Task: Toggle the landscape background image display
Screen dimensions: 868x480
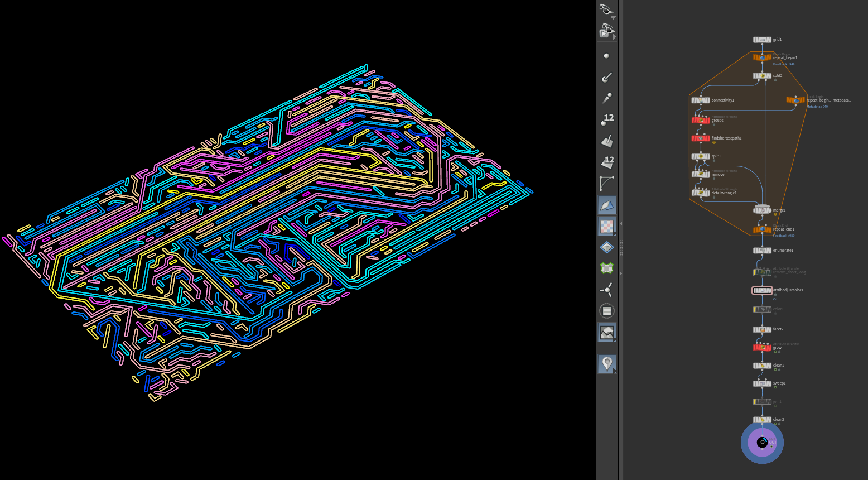Action: pyautogui.click(x=606, y=333)
